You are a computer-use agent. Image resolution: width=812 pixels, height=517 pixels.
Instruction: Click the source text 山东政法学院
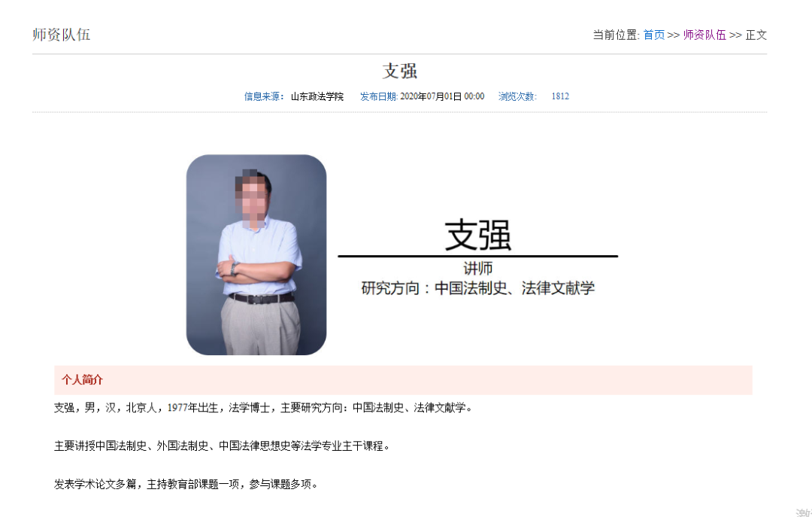coord(317,96)
